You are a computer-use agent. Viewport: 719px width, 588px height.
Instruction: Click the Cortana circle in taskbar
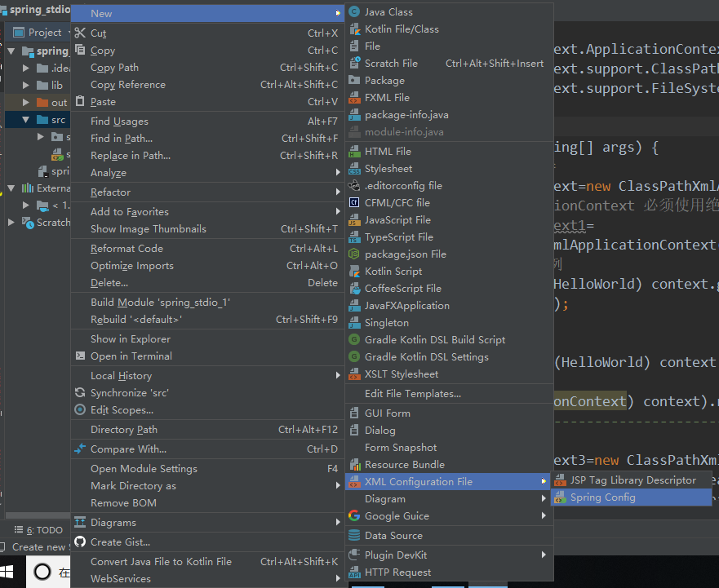pos(42,572)
